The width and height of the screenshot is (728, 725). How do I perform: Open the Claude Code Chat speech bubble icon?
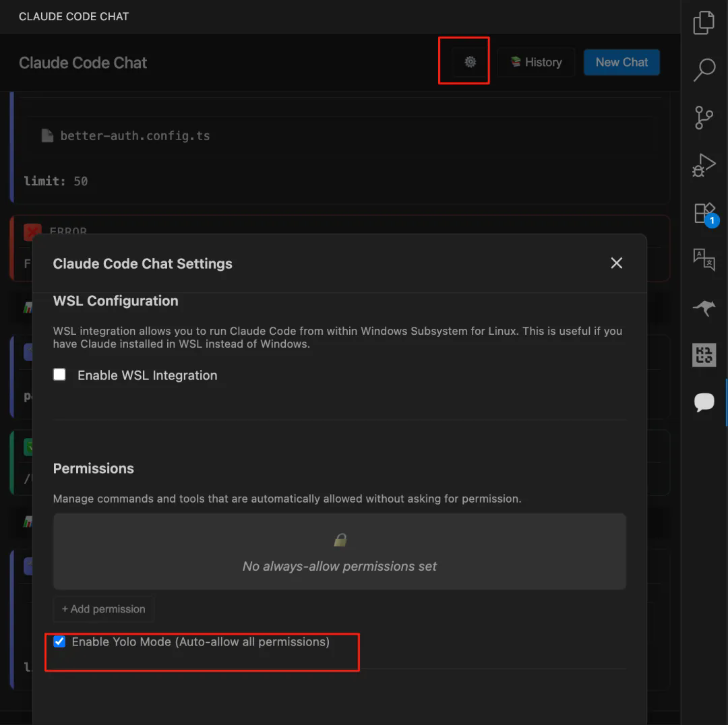pyautogui.click(x=704, y=402)
